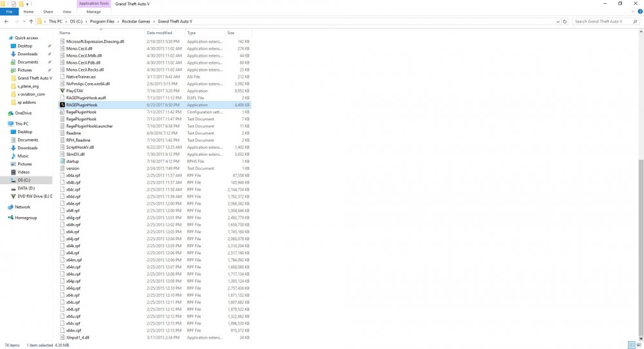The image size is (644, 349).
Task: Select OS (C:) drive in sidebar
Action: [24, 180]
